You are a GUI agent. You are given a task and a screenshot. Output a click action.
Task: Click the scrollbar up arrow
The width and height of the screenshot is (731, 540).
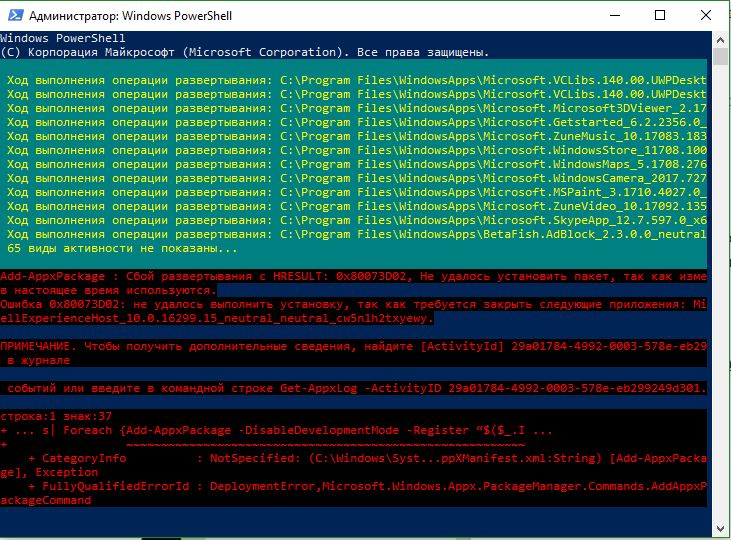720,41
